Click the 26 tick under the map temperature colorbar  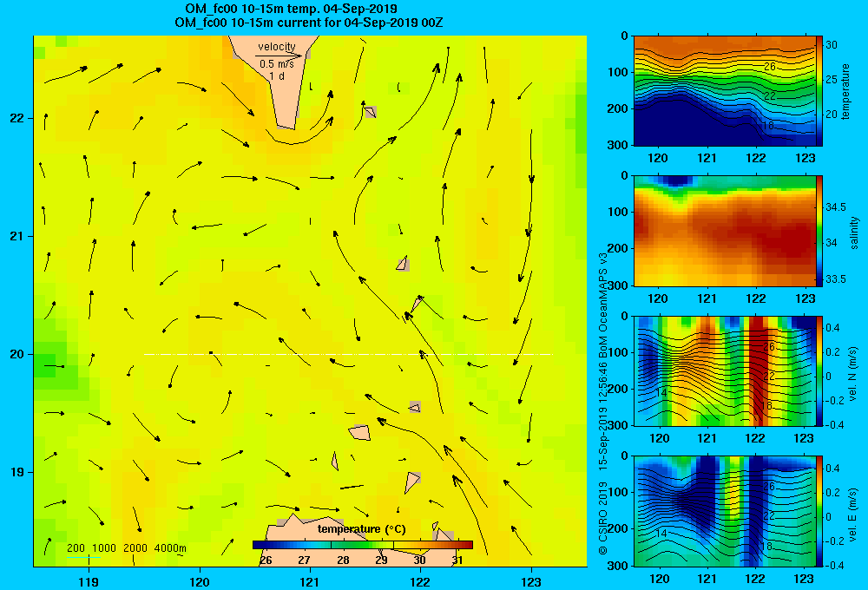click(266, 560)
